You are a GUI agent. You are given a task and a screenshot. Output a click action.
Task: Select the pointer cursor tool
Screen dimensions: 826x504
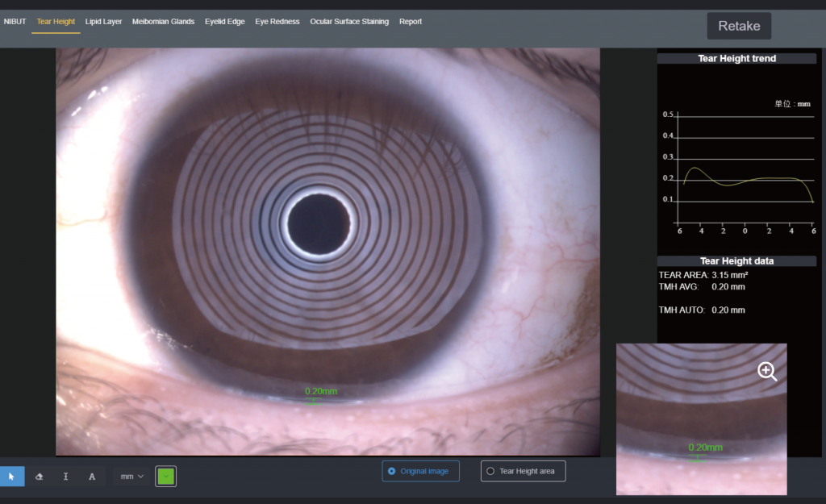(11, 476)
